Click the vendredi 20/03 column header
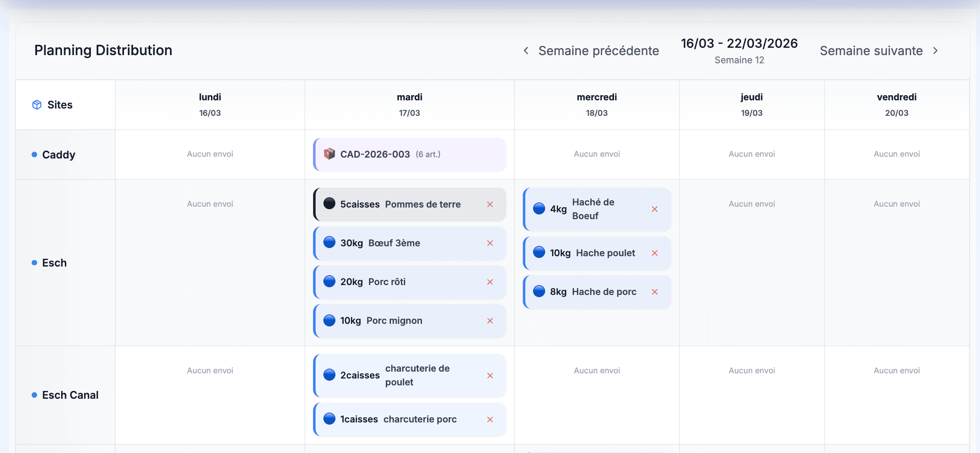This screenshot has width=980, height=453. (x=897, y=105)
